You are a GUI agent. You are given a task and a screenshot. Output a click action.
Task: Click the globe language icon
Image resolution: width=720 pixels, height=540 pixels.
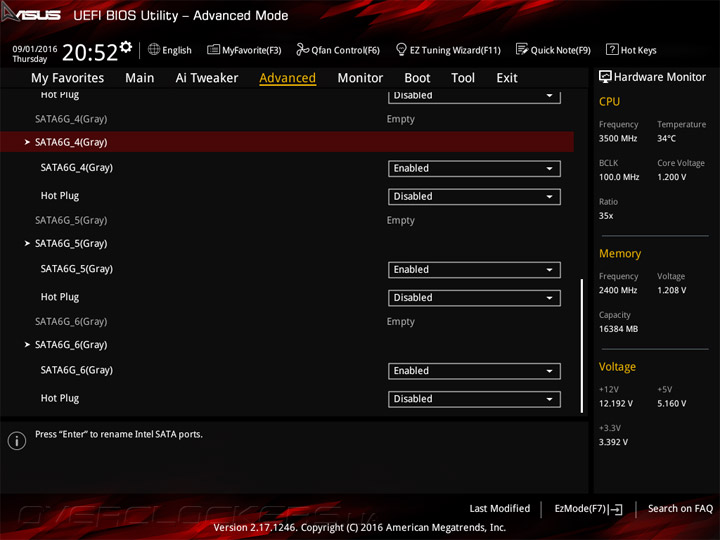(154, 49)
